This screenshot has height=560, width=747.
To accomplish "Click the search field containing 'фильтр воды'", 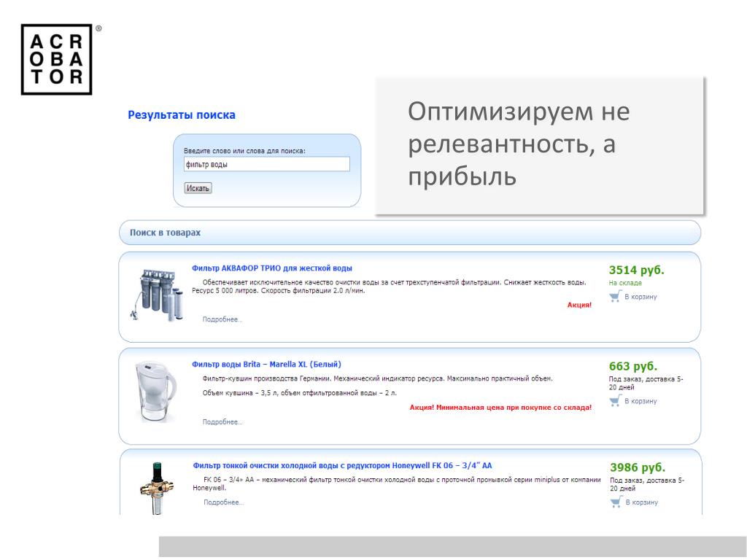I will click(267, 164).
